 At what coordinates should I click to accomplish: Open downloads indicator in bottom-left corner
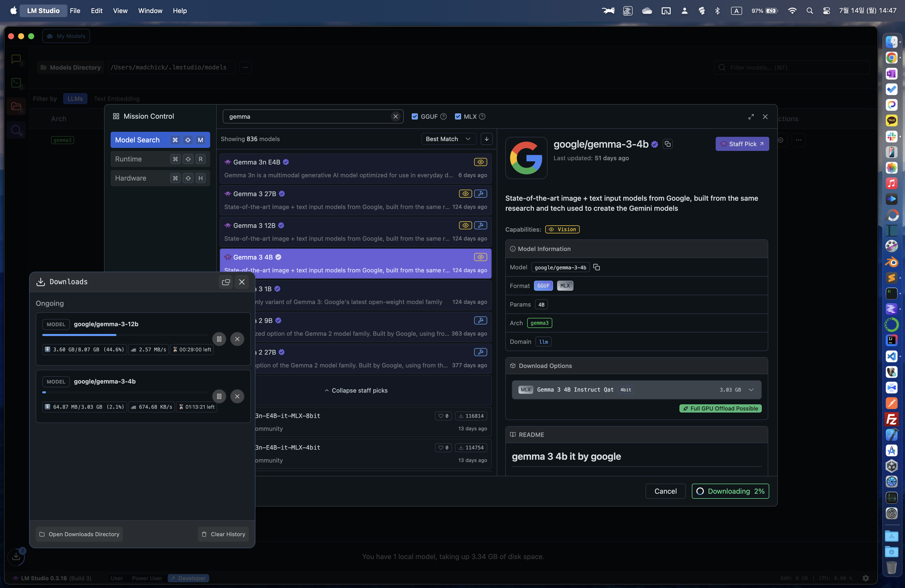tap(16, 556)
